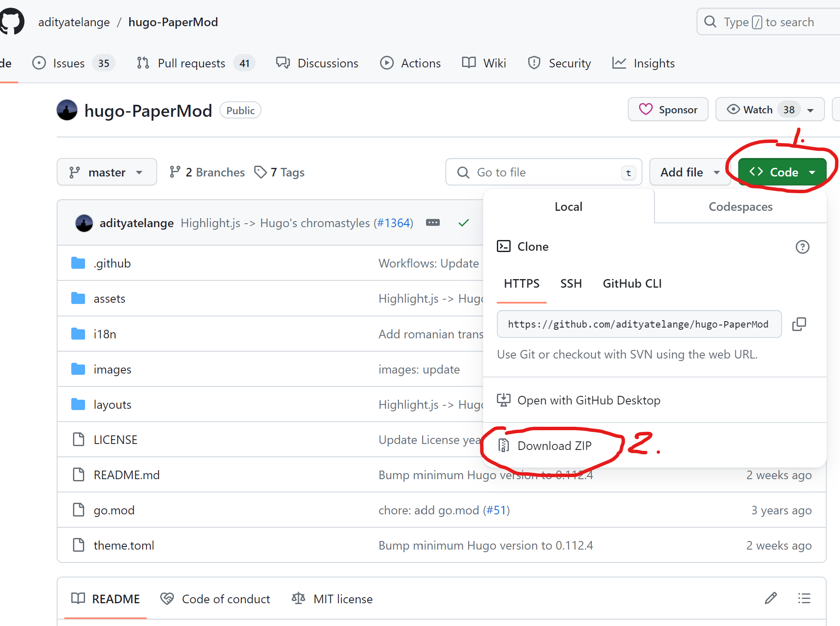
Task: Open the README.md file
Action: 127,475
